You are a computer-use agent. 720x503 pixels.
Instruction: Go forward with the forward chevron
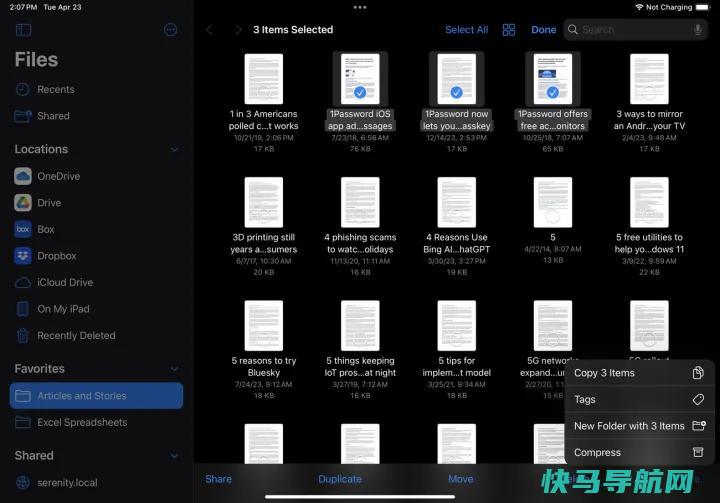coord(237,30)
